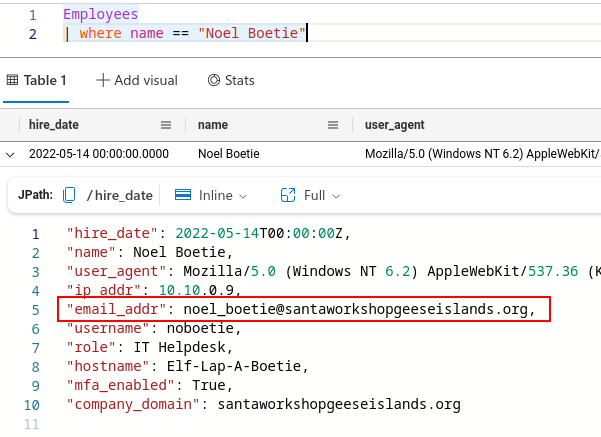Select the email_addr line in JSON

click(300, 309)
